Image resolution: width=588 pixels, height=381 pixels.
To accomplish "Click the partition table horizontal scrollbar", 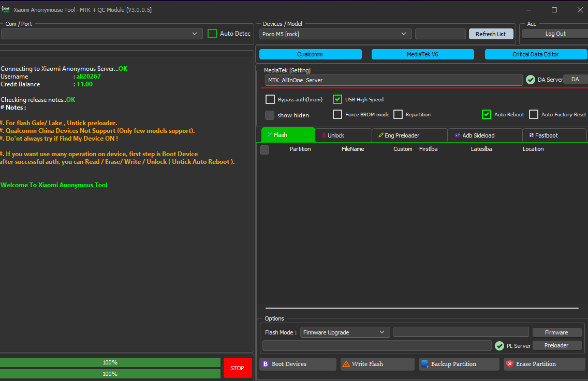I will pos(422,308).
